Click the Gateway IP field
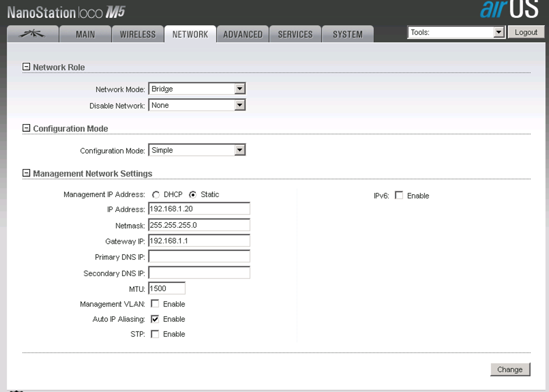 coord(199,241)
